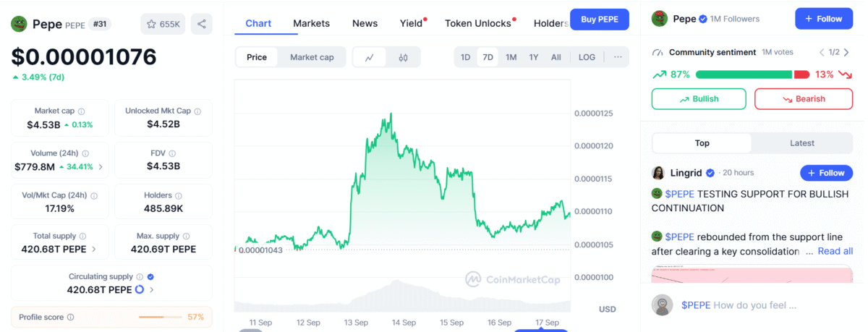Expand Circulating supply details chevron
The image size is (868, 332).
151,290
